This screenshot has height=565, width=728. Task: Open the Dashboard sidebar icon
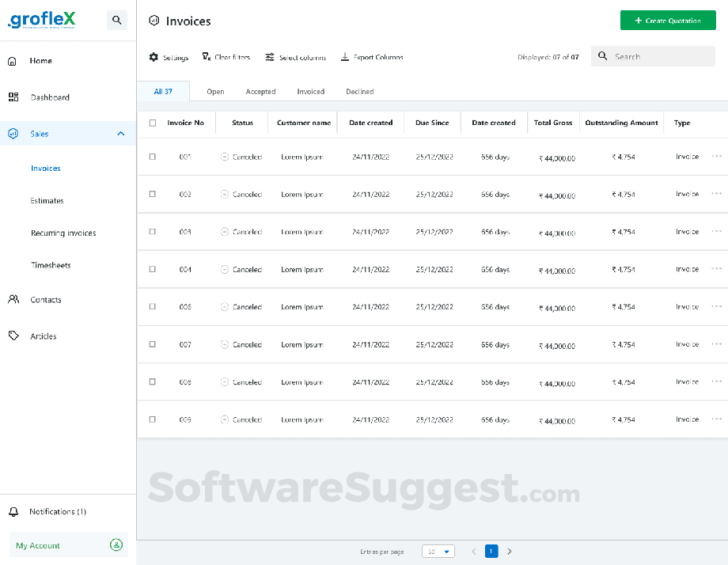click(13, 97)
